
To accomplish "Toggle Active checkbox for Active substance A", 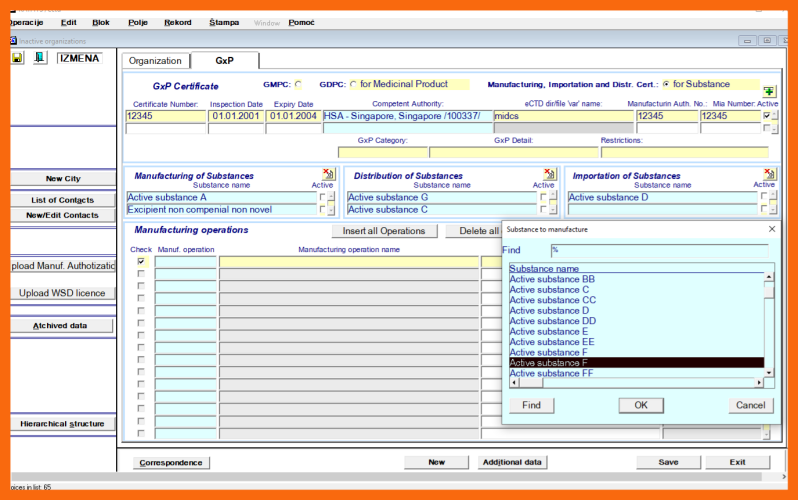I will tap(322, 198).
